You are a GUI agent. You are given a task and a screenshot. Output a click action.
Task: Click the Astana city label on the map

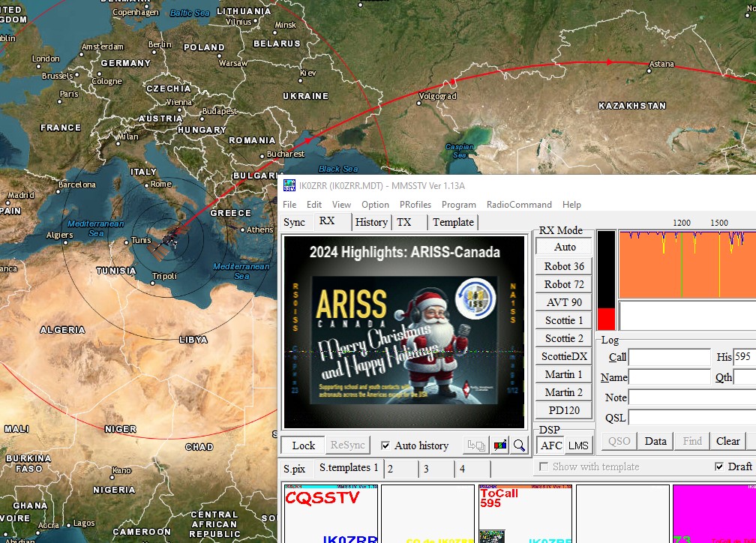coord(661,64)
